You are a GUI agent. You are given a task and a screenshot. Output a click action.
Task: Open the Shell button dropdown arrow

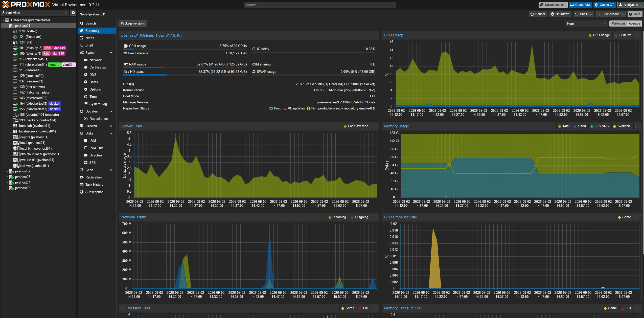pyautogui.click(x=591, y=14)
